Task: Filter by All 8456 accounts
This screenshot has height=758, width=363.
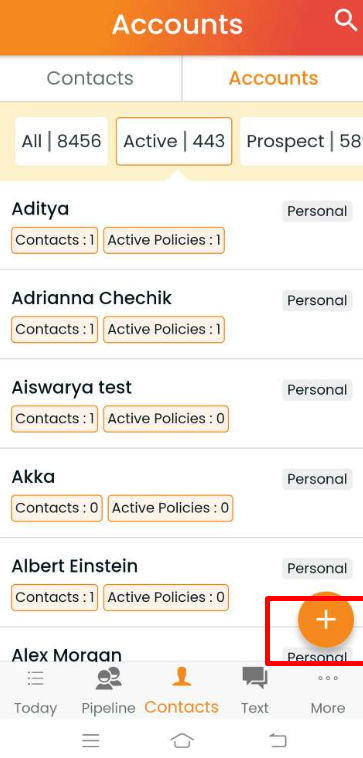Action: pos(61,141)
